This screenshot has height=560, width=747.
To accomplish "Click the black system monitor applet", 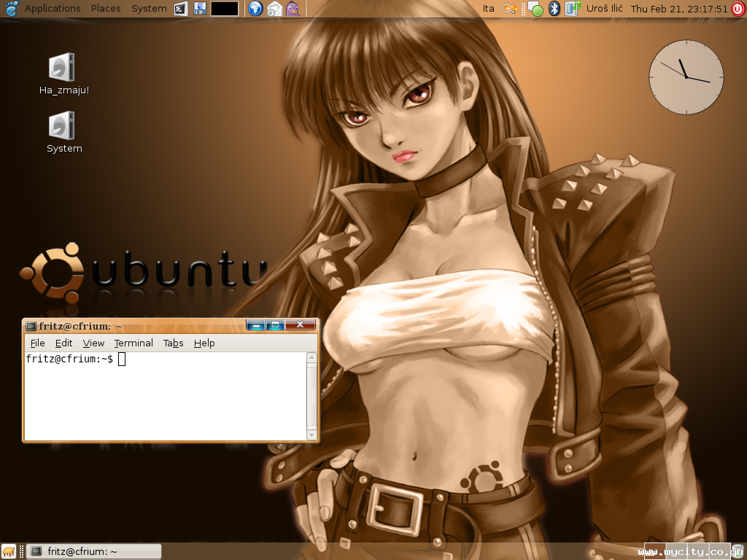I will point(225,9).
